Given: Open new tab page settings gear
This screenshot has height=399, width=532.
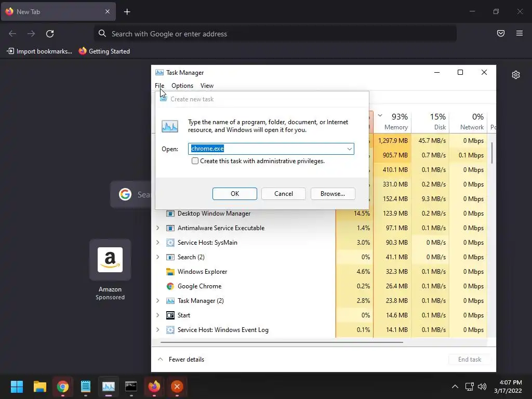Looking at the screenshot, I should pyautogui.click(x=516, y=75).
